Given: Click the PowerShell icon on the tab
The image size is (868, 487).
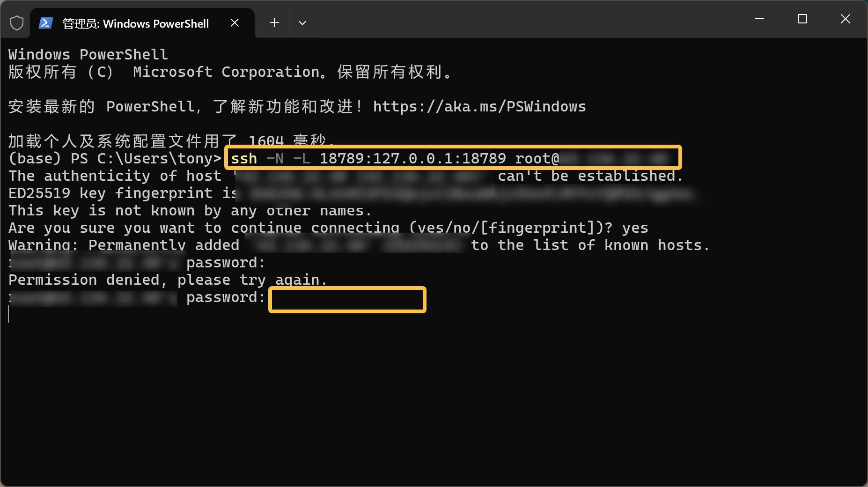Looking at the screenshot, I should 45,23.
